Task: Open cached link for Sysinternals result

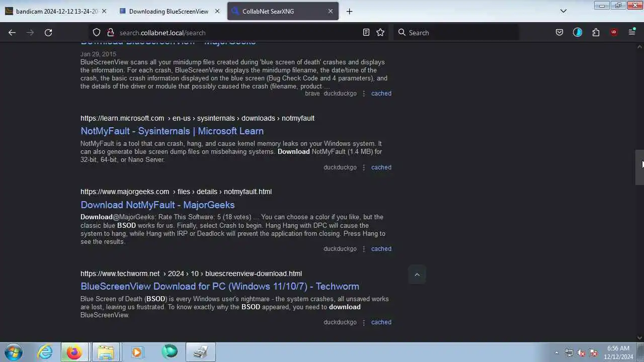Action: [381, 167]
